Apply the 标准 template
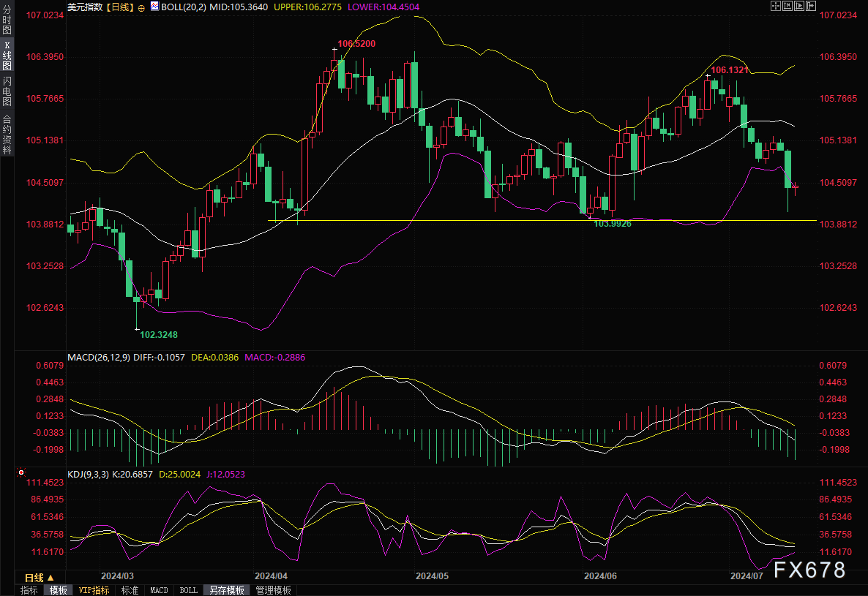 (130, 590)
